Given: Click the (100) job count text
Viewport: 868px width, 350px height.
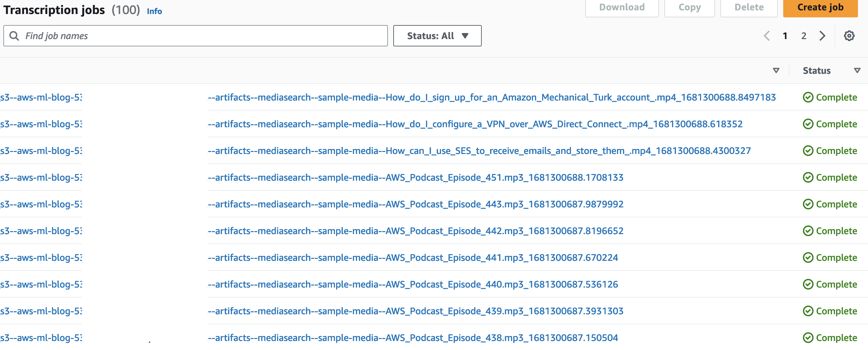Looking at the screenshot, I should (126, 10).
